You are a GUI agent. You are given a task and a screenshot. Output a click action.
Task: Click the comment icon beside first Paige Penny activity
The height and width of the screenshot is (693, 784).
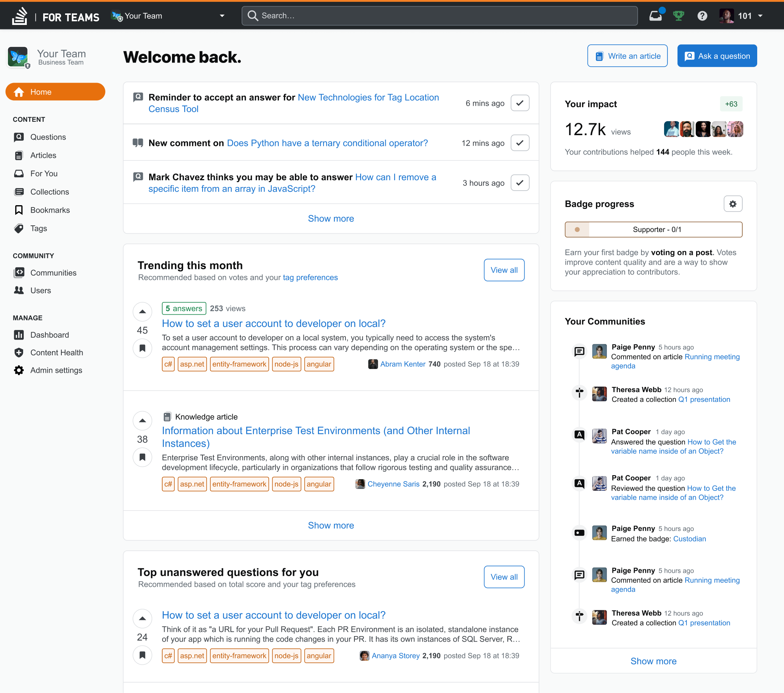(x=579, y=351)
